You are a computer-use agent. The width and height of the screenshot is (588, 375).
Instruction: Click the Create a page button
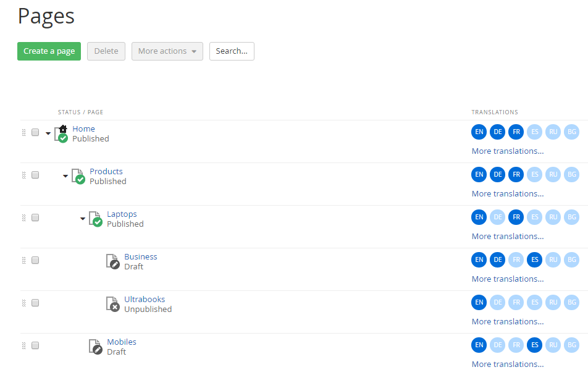[x=49, y=51]
